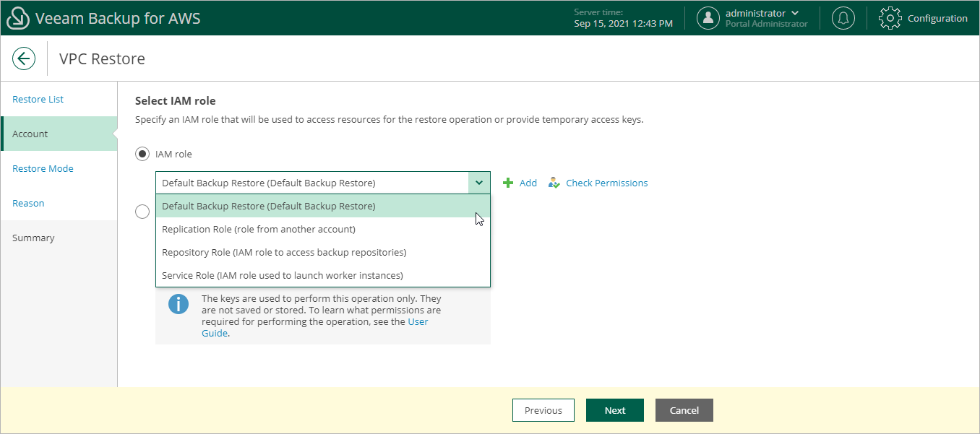The width and height of the screenshot is (980, 434).
Task: Click the green plus Add icon
Action: pos(507,183)
